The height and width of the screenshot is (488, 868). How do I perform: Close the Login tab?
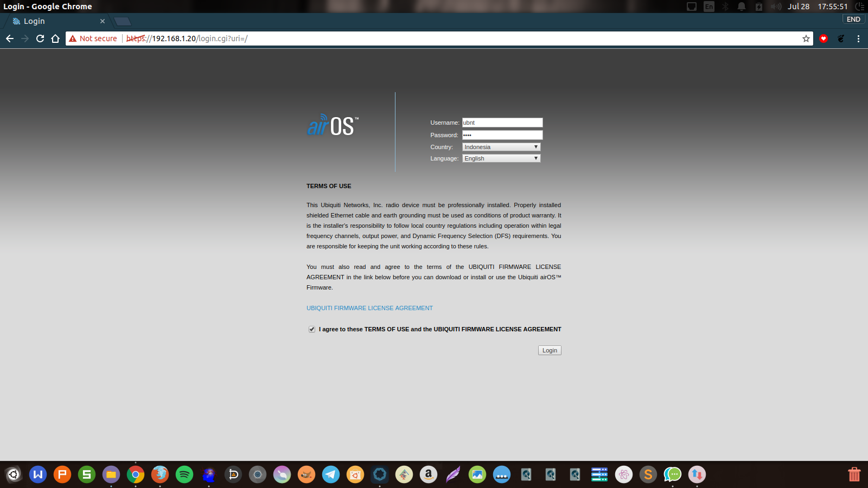click(x=103, y=21)
